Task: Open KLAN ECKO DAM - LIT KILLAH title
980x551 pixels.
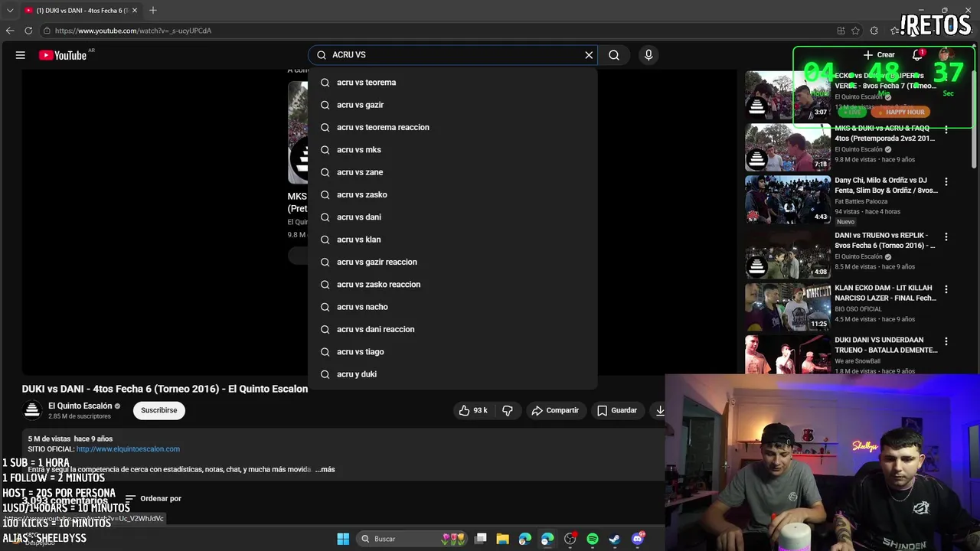Action: point(885,293)
